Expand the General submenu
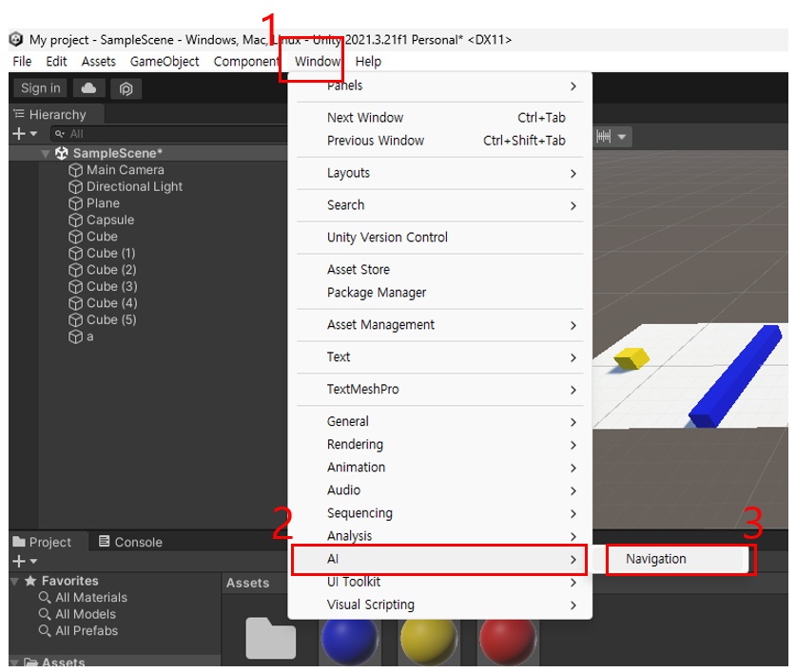 coord(439,422)
